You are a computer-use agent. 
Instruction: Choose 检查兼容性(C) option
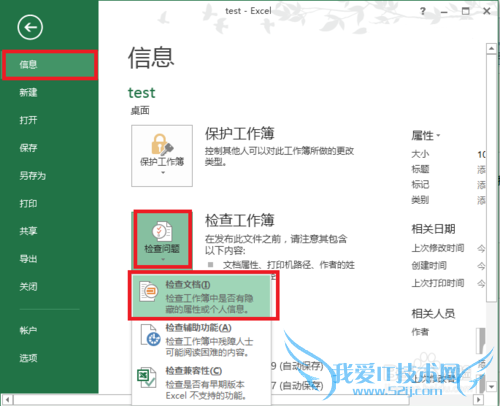202,383
